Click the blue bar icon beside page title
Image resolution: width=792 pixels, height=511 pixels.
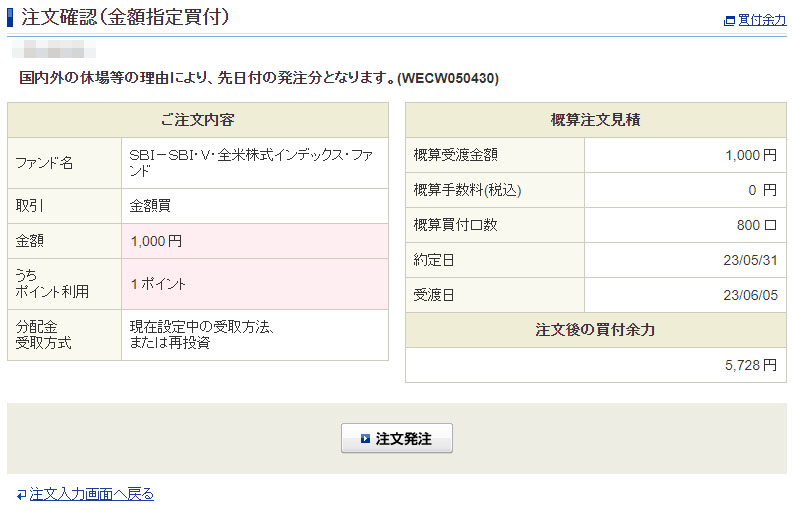(11, 16)
